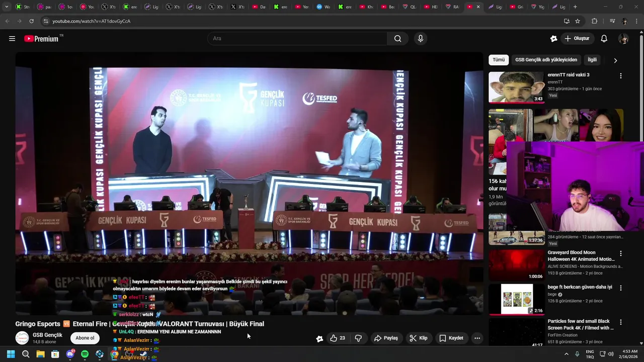Expand the Chrome tab search chevron

pyautogui.click(x=7, y=7)
